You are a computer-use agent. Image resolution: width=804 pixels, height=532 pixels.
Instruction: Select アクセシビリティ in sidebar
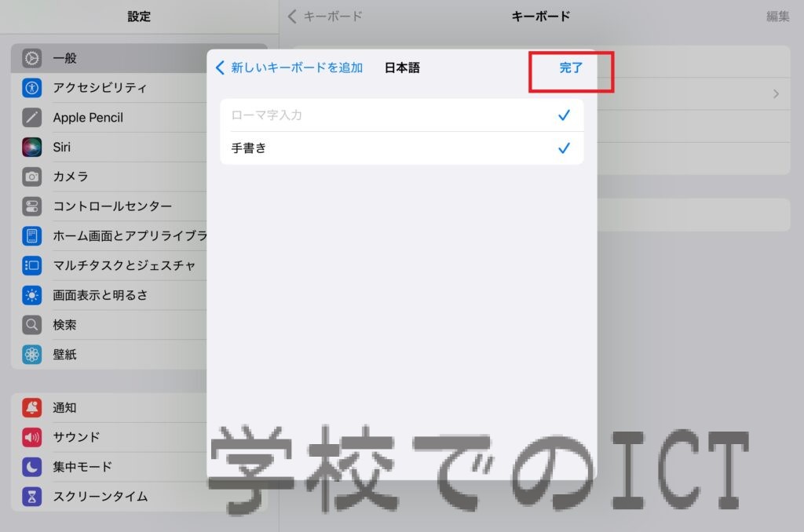pos(100,88)
